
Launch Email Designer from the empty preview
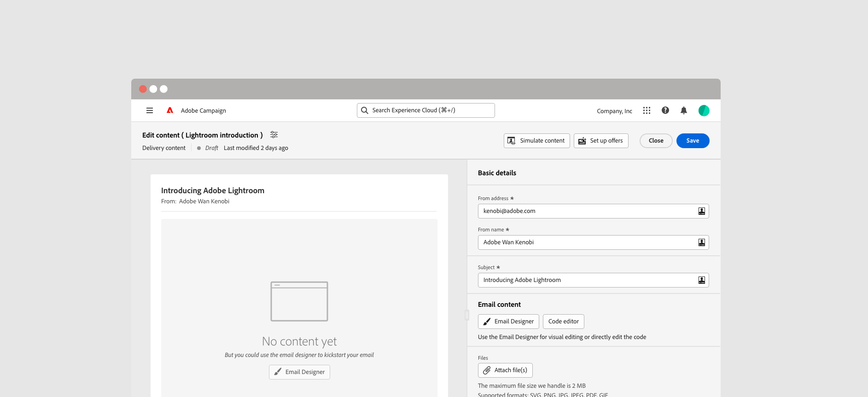[x=299, y=372]
